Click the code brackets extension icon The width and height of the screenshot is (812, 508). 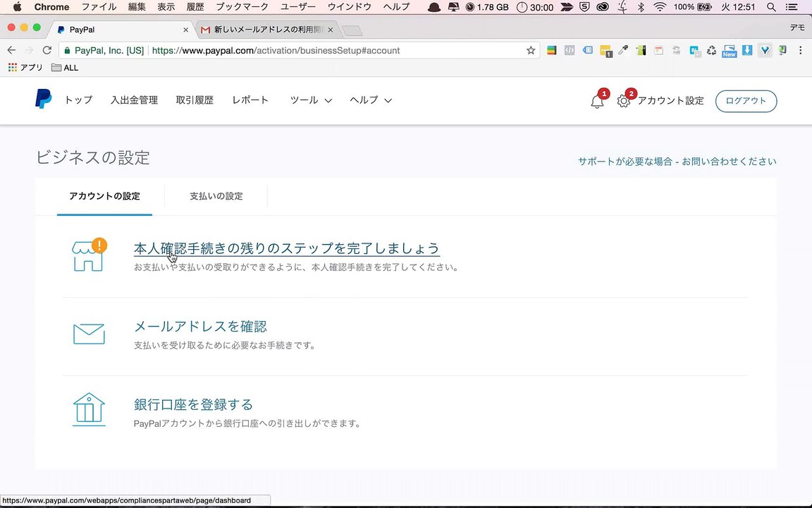pos(569,50)
